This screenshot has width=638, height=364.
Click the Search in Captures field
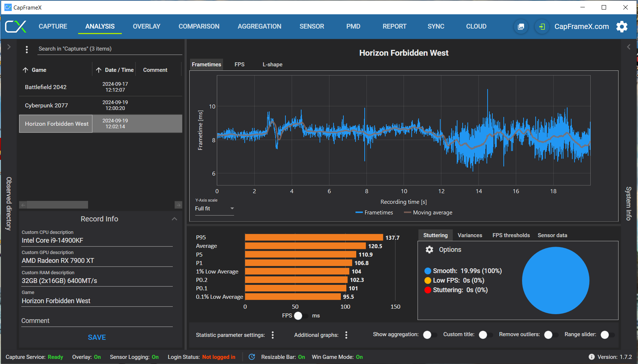pos(110,49)
